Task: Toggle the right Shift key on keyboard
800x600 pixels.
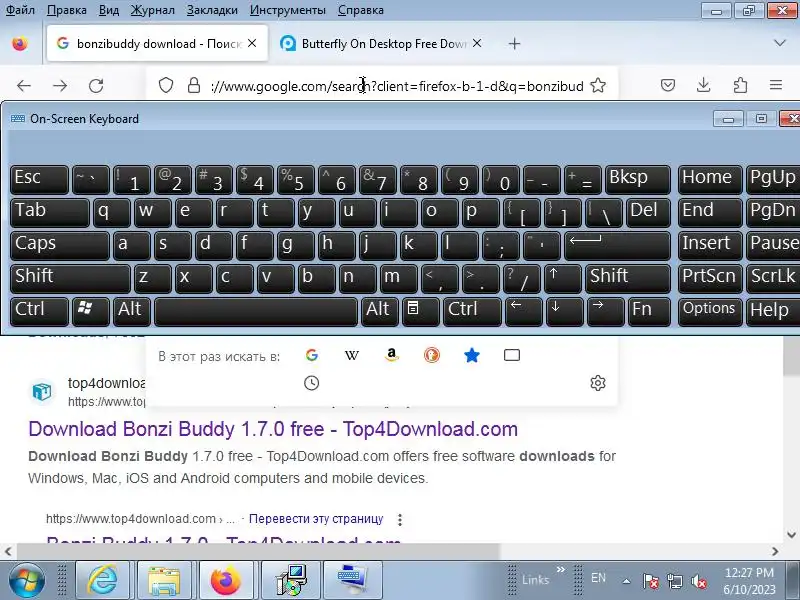Action: pos(628,279)
